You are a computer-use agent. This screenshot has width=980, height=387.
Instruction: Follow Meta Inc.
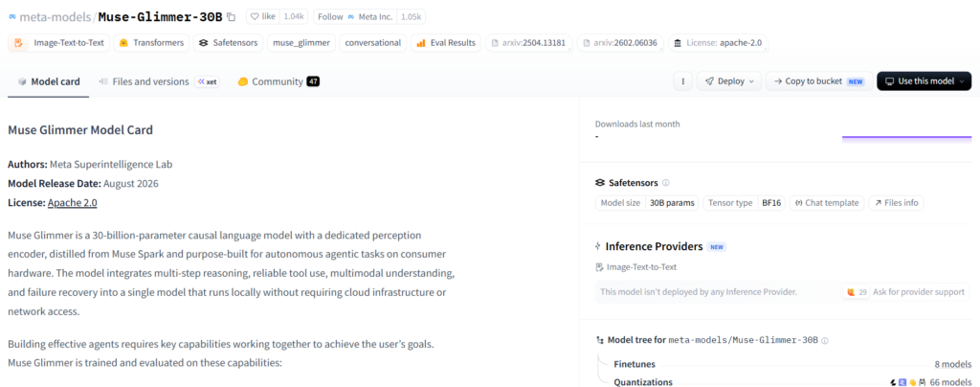click(356, 17)
